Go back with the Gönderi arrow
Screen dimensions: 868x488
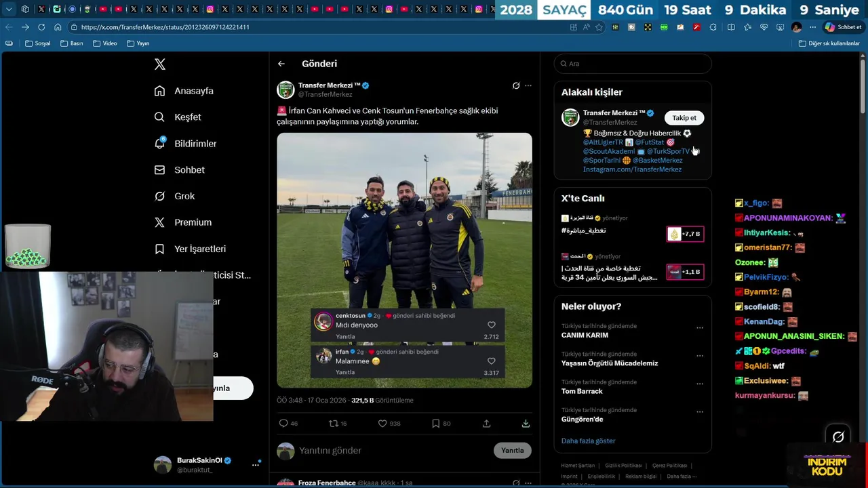(281, 64)
